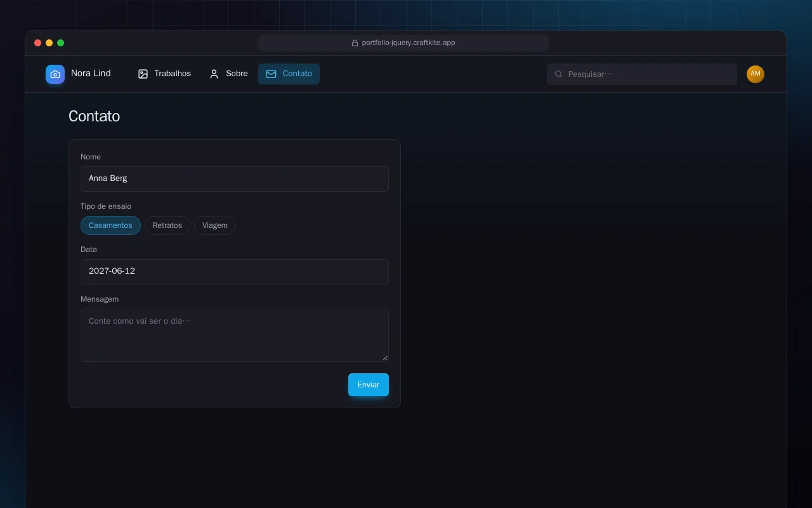This screenshot has width=812, height=508.
Task: Click the Trabalhos image icon
Action: [143, 74]
